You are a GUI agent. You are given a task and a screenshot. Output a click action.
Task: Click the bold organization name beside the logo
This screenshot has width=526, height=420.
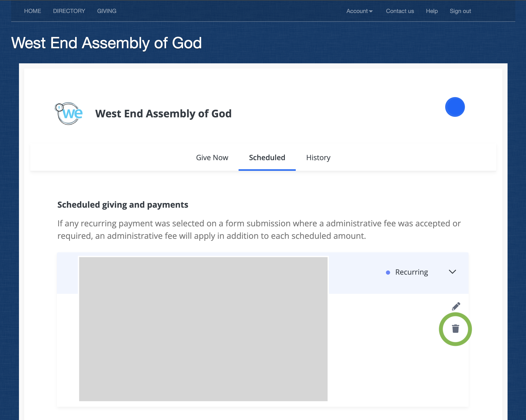click(x=163, y=114)
